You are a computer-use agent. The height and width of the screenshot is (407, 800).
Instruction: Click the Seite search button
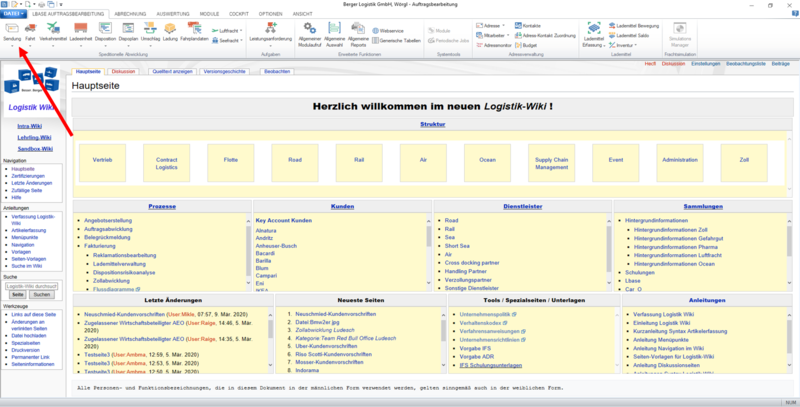tap(18, 295)
